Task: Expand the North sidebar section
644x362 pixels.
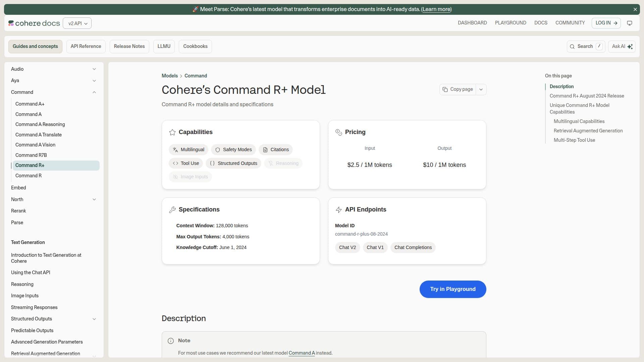Action: coord(94,199)
